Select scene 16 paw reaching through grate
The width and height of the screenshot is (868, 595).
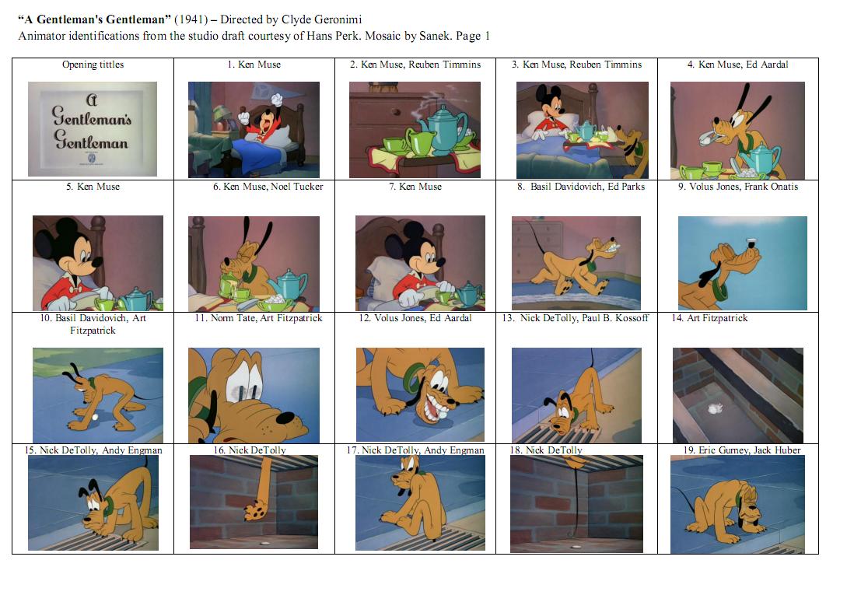point(254,502)
